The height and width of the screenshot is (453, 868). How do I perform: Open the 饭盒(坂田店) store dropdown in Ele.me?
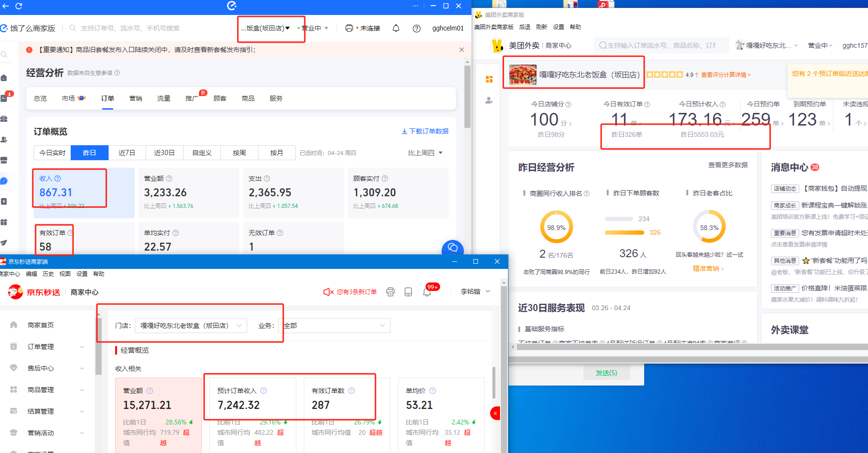pyautogui.click(x=266, y=28)
